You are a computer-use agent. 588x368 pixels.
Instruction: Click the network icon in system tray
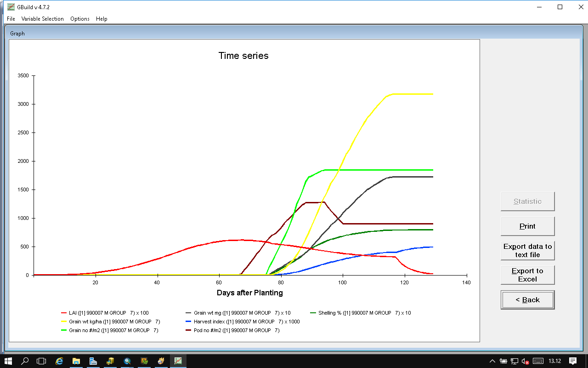click(x=514, y=361)
